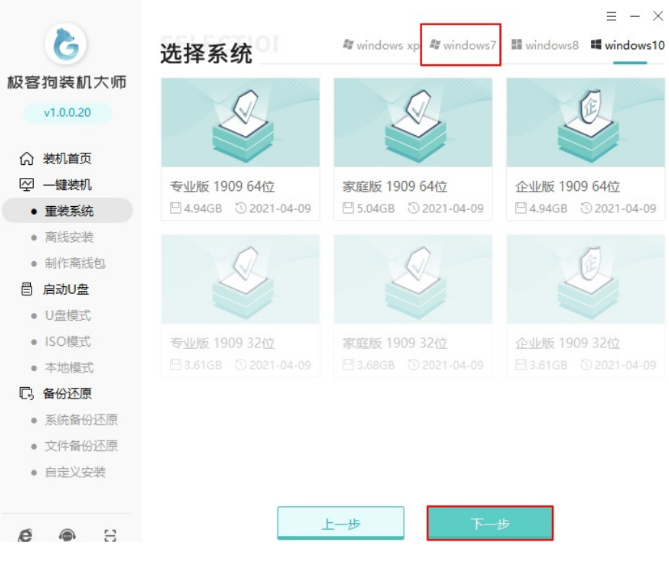The image size is (669, 562).
Task: Open the 备份还原 section
Action: 67,393
